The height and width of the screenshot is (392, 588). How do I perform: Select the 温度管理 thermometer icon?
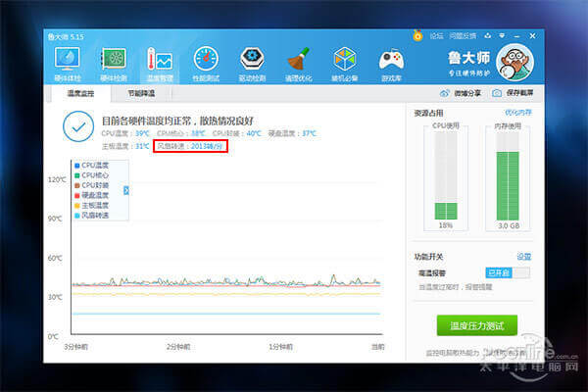click(160, 64)
